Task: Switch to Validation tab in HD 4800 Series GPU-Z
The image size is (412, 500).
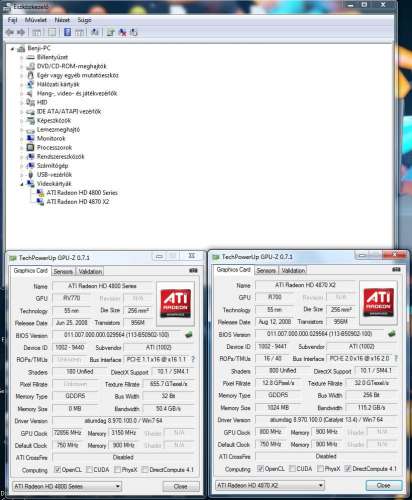Action: pyautogui.click(x=90, y=271)
